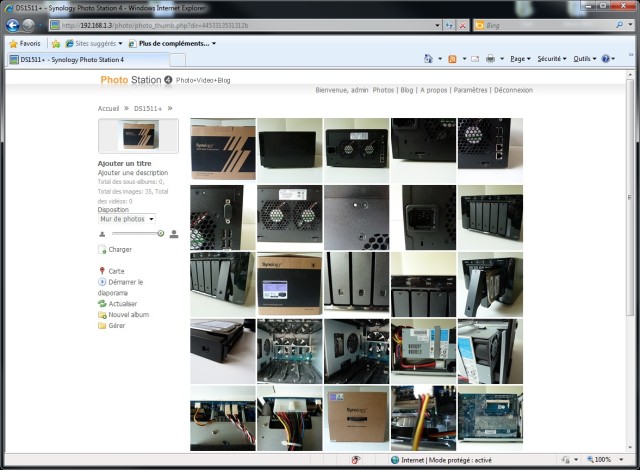Select the DS1511+ Photo Station browser tab
Image resolution: width=640 pixels, height=470 pixels.
pos(88,60)
